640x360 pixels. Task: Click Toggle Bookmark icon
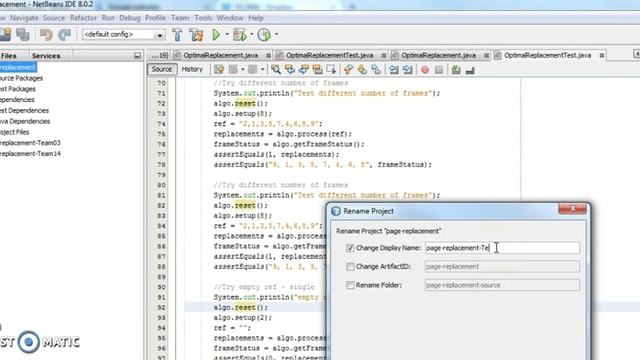[376, 70]
